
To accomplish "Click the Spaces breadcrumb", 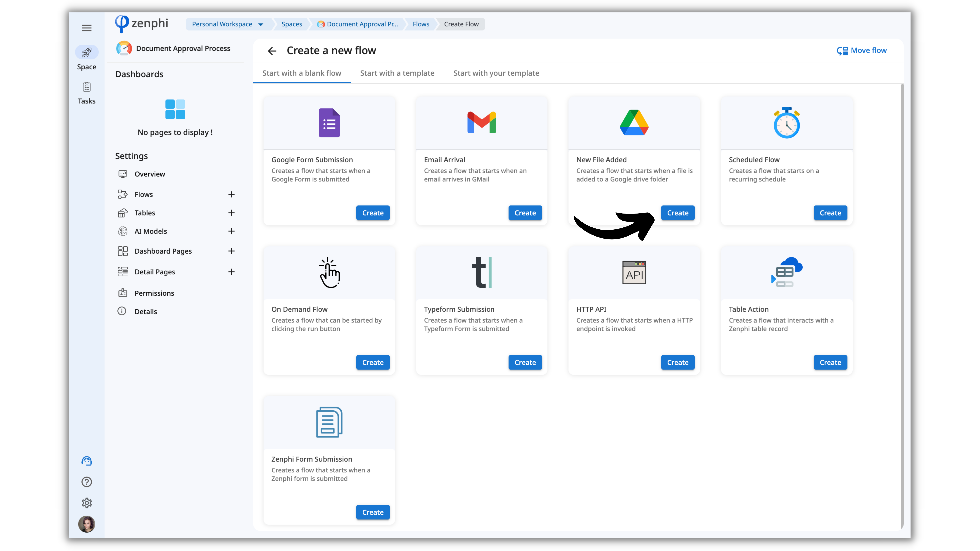I will pos(292,24).
